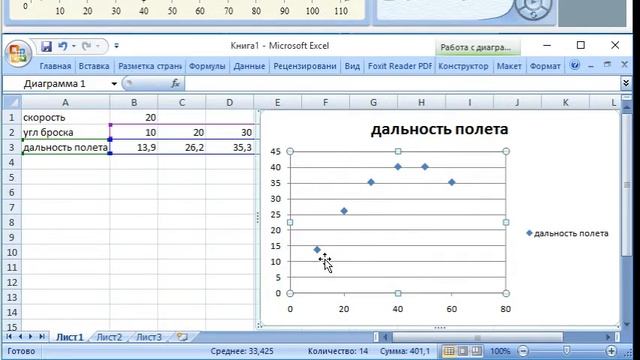Click the horizontal scrollbar left arrow

(385, 337)
